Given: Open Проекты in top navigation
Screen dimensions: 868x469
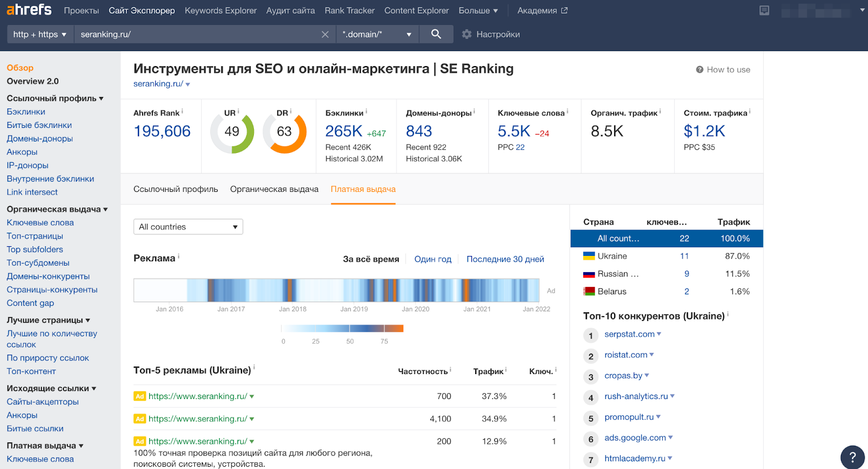Looking at the screenshot, I should [x=81, y=10].
